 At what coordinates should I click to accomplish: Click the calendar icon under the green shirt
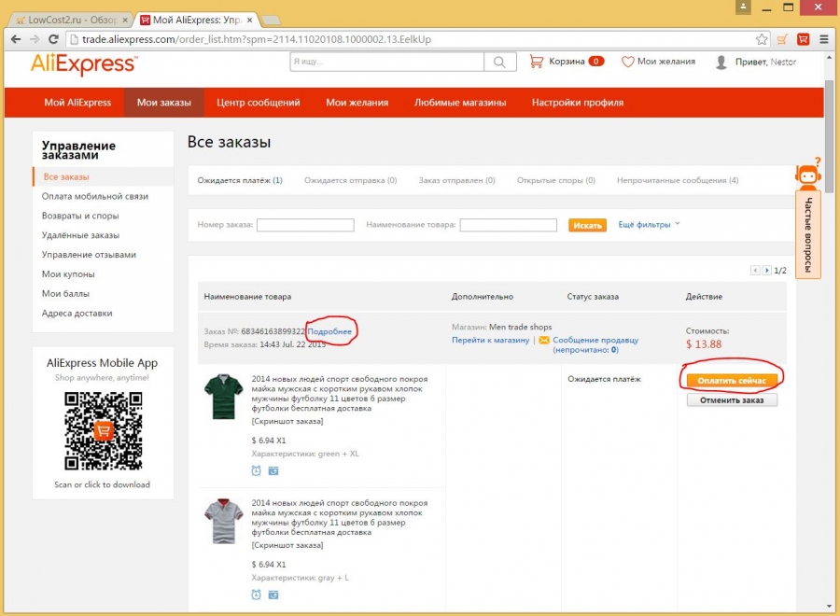[273, 470]
